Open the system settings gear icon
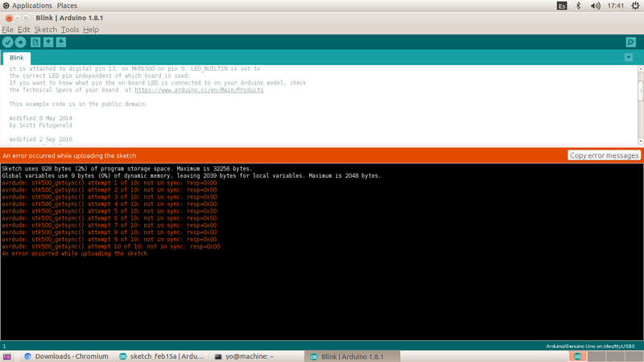The image size is (644, 362). [x=635, y=6]
